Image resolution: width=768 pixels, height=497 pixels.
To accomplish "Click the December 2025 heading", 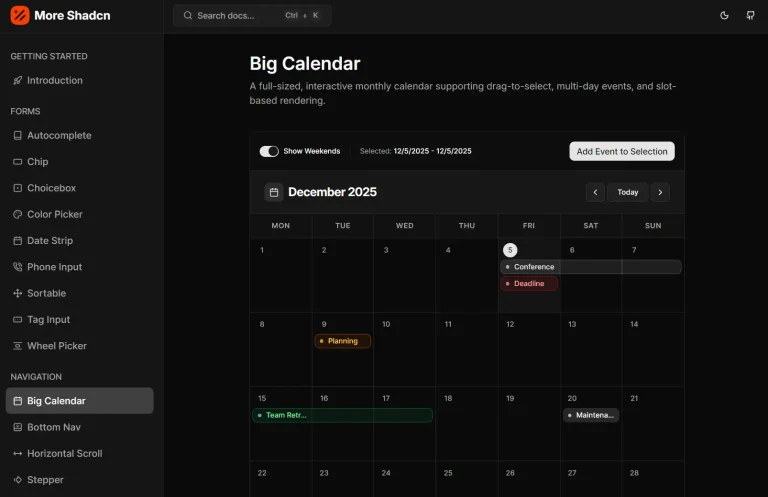I will (333, 192).
